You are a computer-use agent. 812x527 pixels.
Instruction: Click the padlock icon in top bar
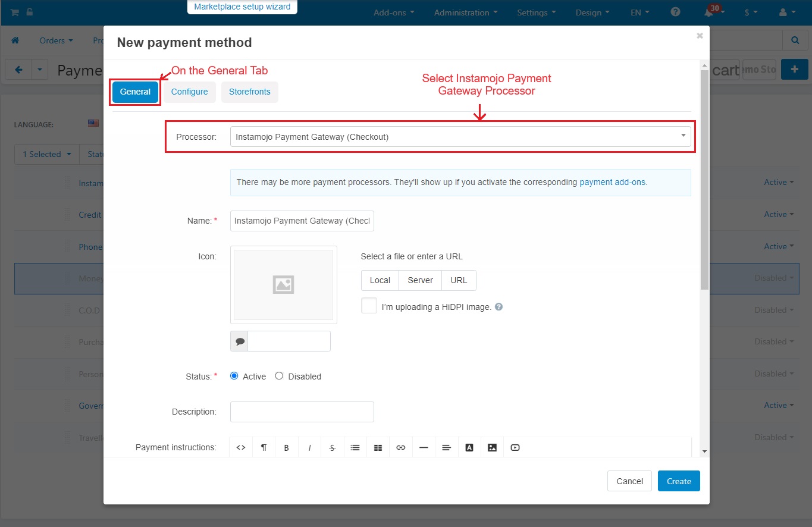30,12
